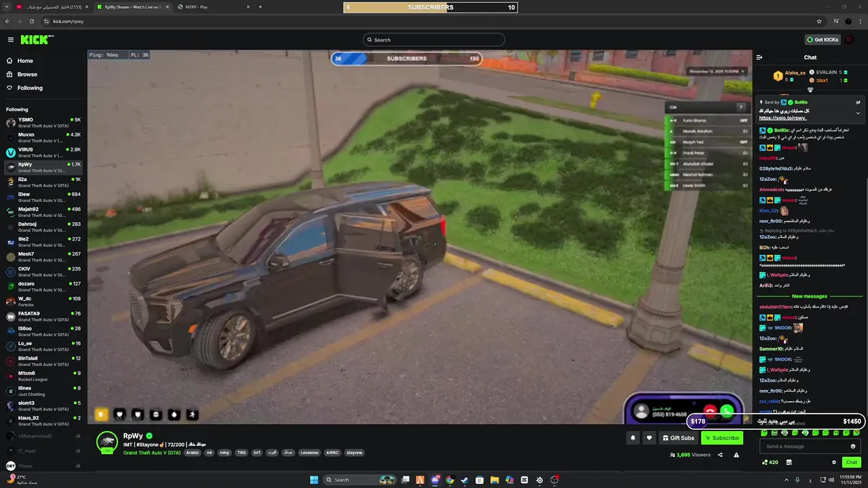The height and width of the screenshot is (488, 868).
Task: Click EVALAIN in chat leaderboard
Action: pos(825,72)
